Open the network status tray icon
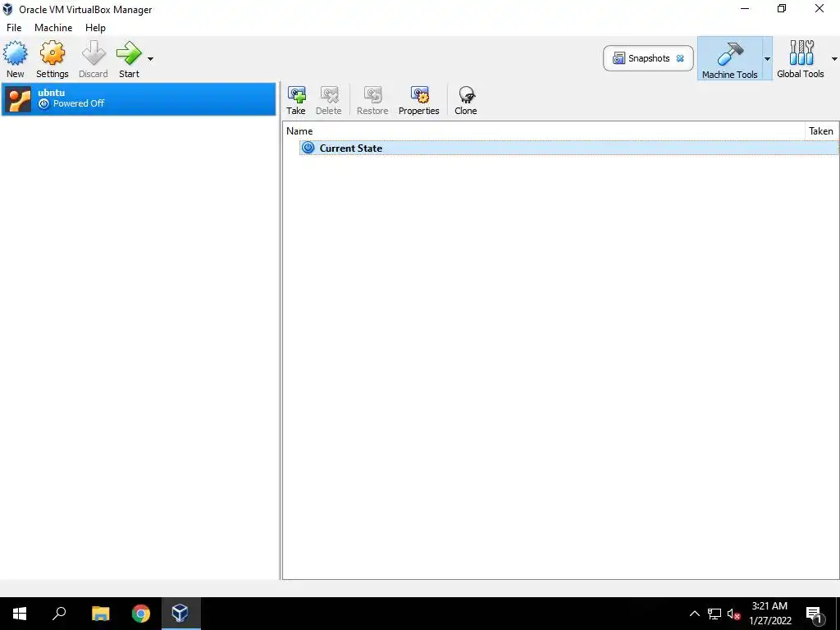The image size is (840, 630). [x=714, y=614]
